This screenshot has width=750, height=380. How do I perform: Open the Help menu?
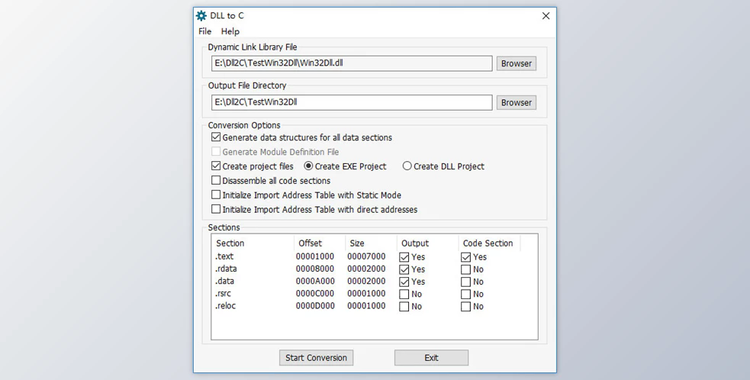click(230, 32)
